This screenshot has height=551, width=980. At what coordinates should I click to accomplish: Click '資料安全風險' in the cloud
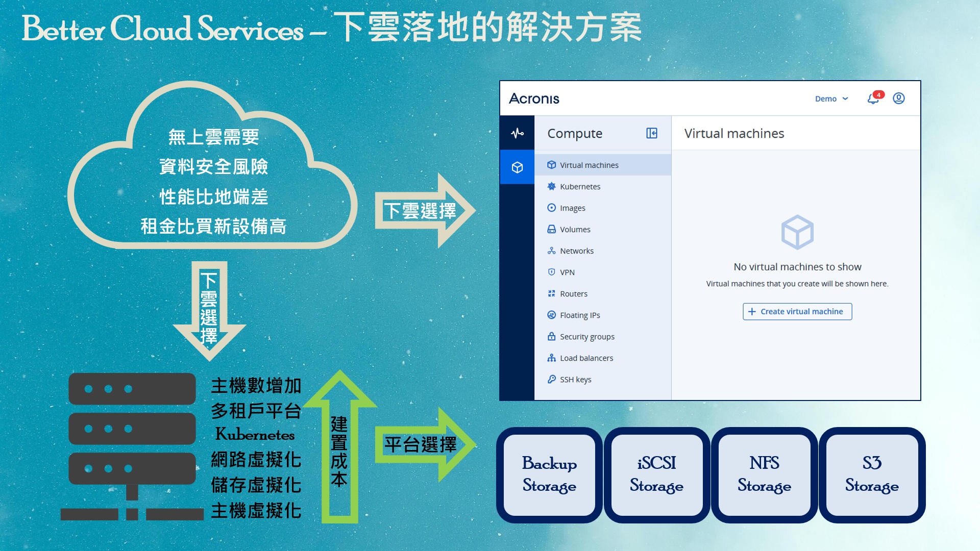[214, 166]
